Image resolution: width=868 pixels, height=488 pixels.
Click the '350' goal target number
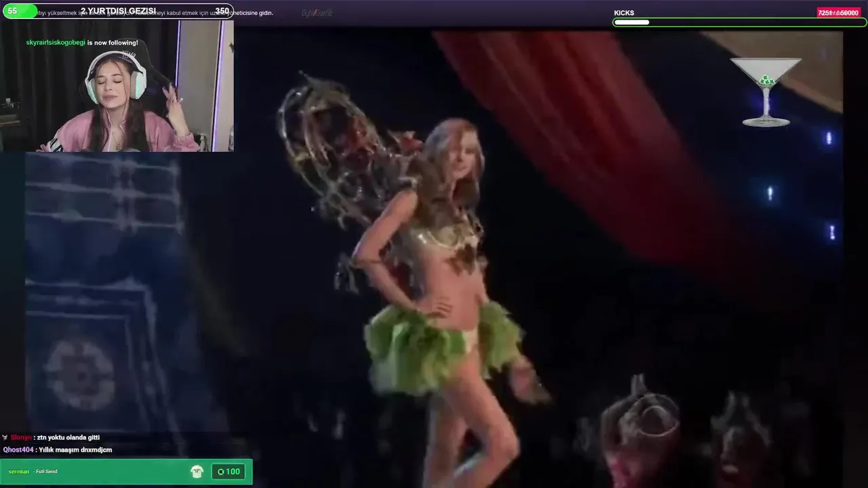(x=222, y=12)
